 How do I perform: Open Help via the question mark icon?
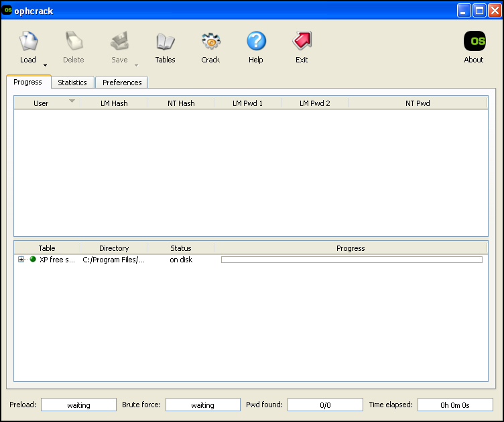pyautogui.click(x=256, y=41)
